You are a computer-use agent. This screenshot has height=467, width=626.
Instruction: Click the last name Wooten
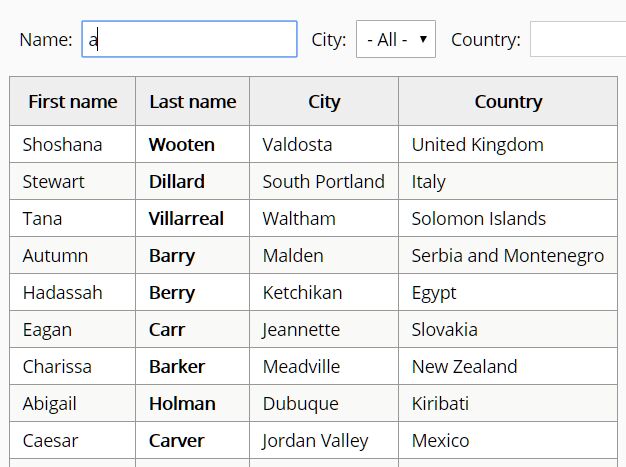pos(182,144)
